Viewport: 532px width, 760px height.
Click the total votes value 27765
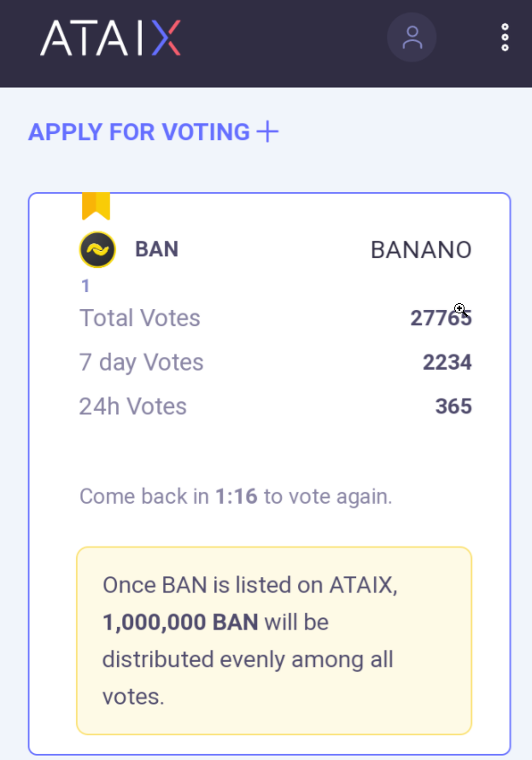click(441, 319)
